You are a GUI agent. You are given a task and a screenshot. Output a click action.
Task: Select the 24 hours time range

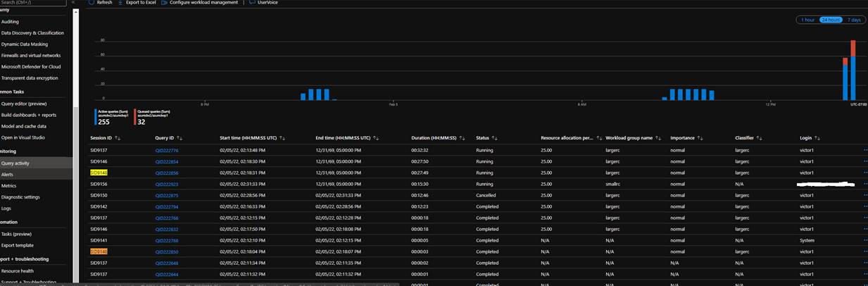[831, 20]
